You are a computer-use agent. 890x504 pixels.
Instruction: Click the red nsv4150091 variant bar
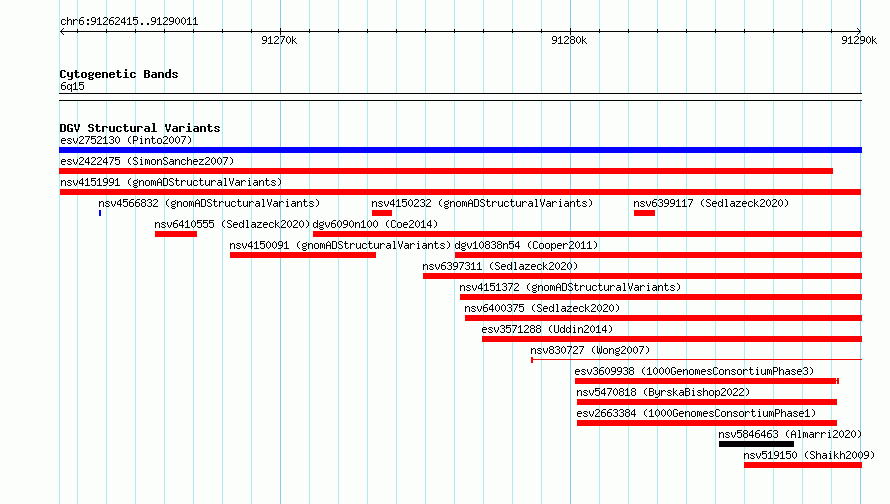point(303,255)
